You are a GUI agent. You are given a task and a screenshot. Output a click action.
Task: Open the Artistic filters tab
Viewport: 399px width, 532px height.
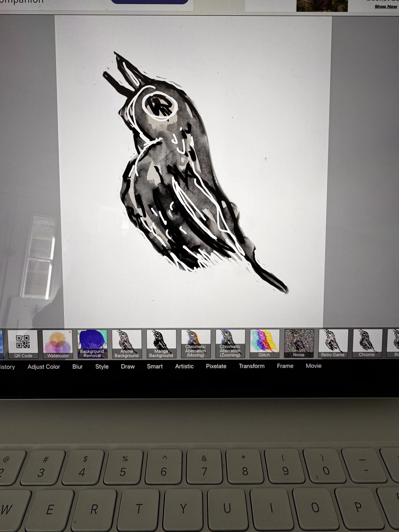click(x=184, y=366)
